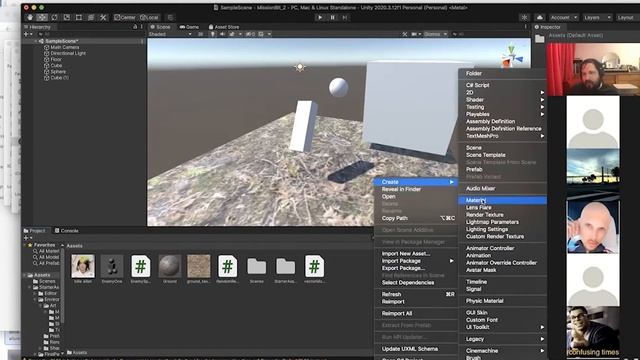Image resolution: width=640 pixels, height=360 pixels.
Task: Select the combined Transform tool
Action: (91, 18)
